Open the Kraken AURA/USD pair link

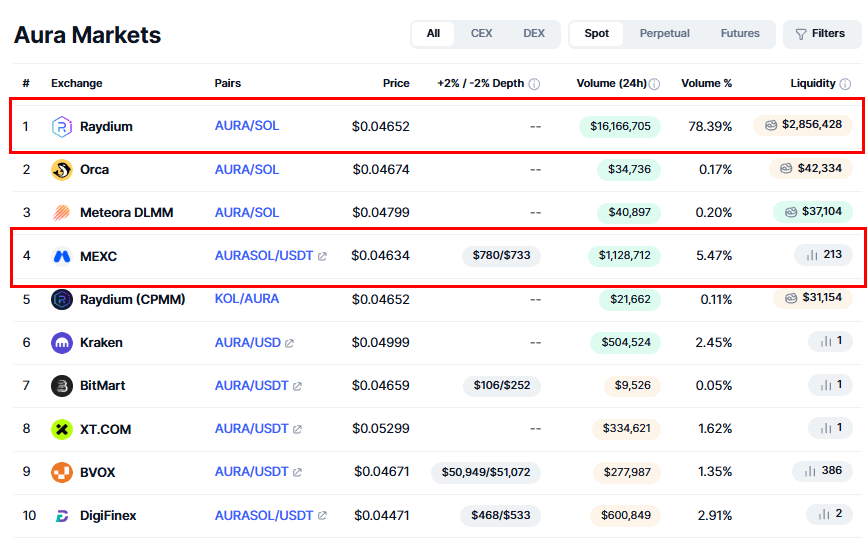247,343
